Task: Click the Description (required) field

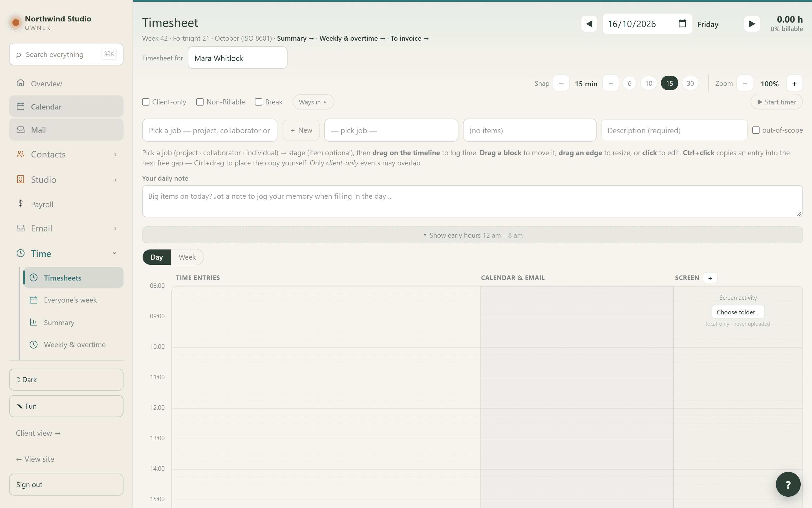Action: [674, 130]
